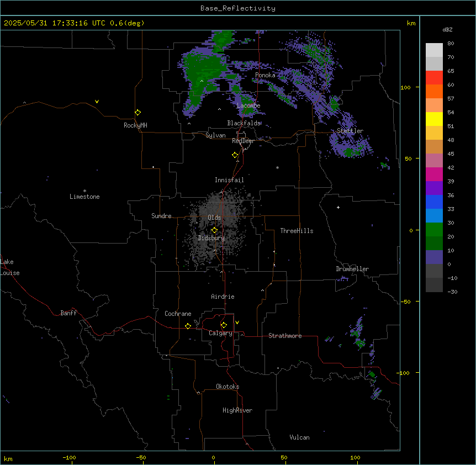Screen dimensions: 476x465
Task: Click the white asterisk marker east of Innisfail
Action: point(277,168)
